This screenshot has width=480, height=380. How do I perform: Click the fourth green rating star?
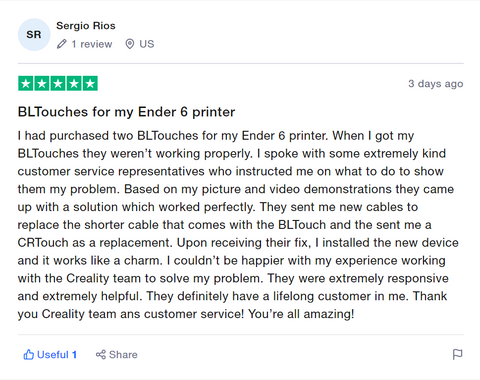tap(74, 84)
